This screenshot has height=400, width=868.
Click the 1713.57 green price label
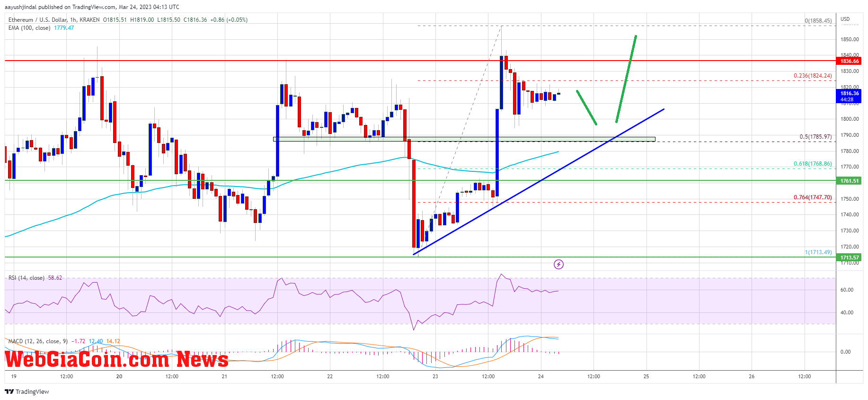pos(850,258)
